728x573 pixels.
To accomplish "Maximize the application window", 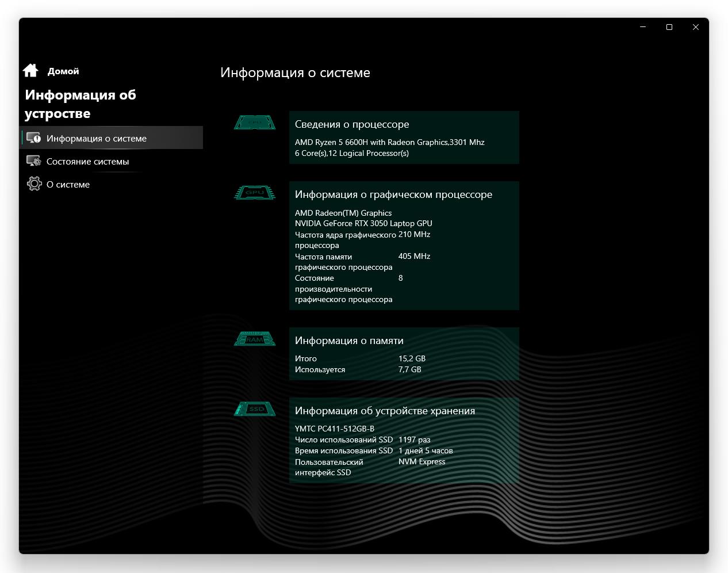I will 669,27.
